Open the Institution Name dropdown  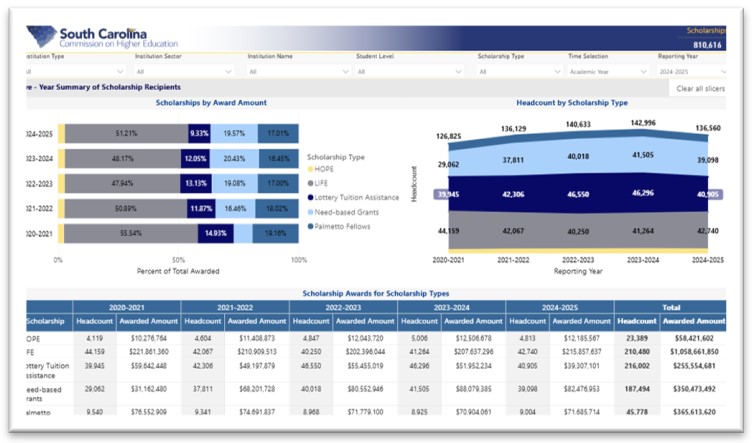(298, 71)
